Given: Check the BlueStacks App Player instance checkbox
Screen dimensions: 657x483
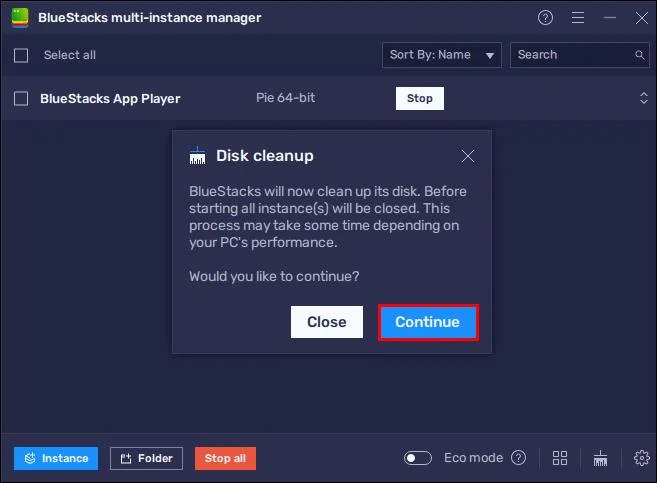Looking at the screenshot, I should click(21, 99).
